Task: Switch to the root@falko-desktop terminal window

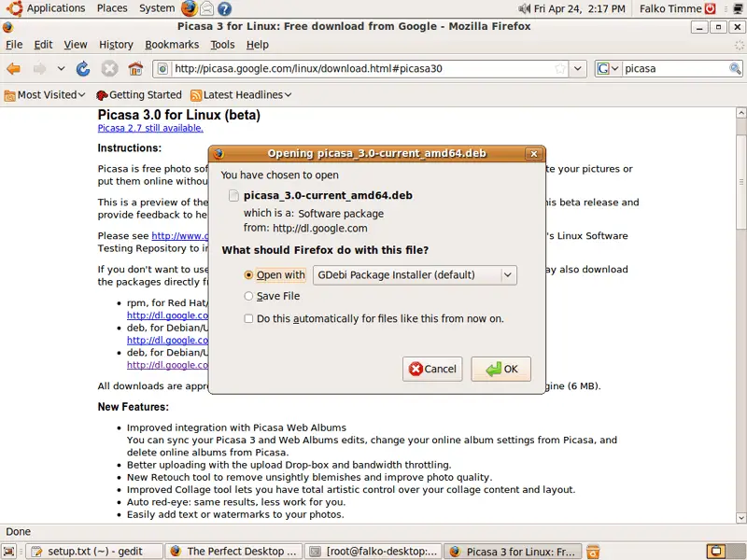Action: (373, 552)
